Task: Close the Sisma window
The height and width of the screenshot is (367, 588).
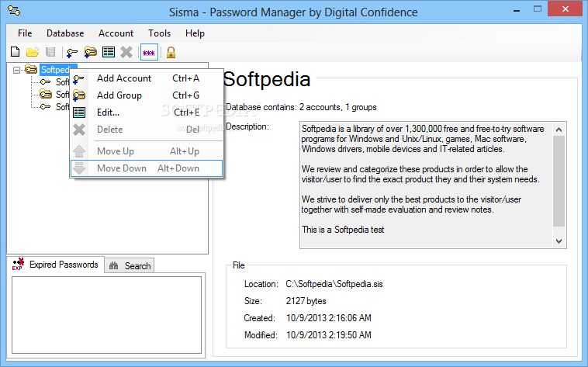Action: (x=565, y=9)
